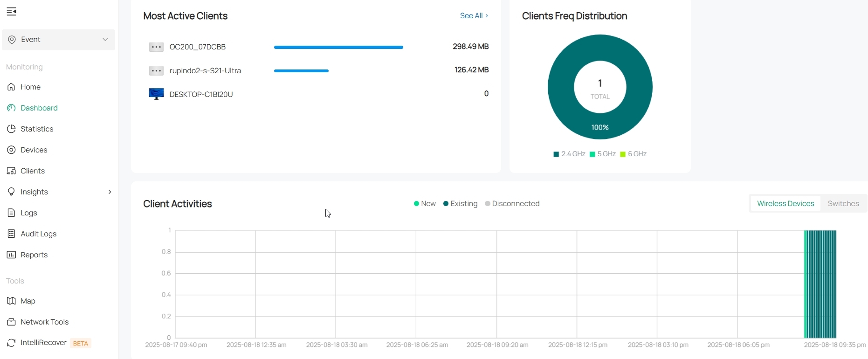Click the Logs document icon
Screen dimensions: 868x359
(x=11, y=213)
